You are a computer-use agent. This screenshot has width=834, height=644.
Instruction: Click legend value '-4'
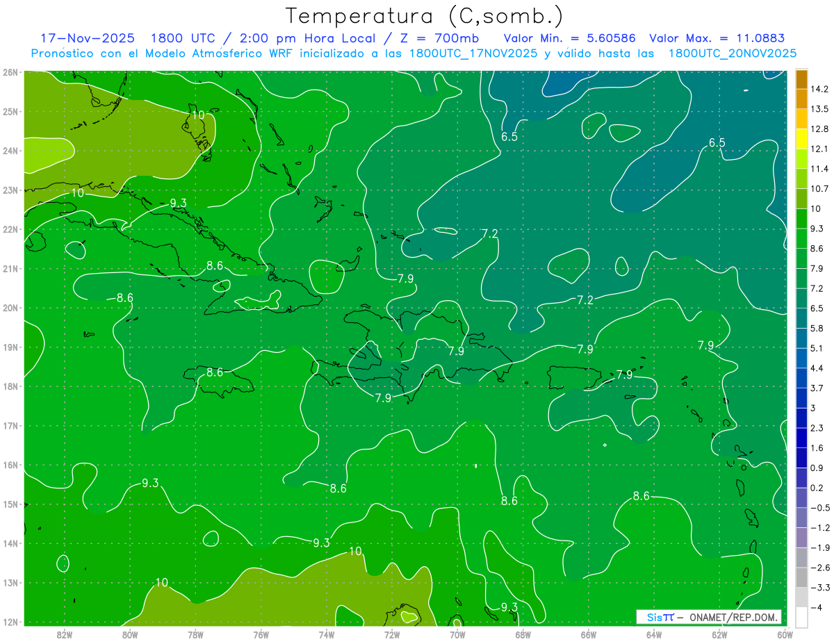[x=815, y=607]
